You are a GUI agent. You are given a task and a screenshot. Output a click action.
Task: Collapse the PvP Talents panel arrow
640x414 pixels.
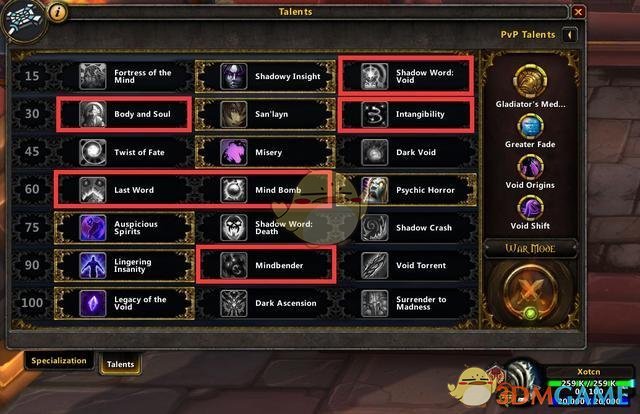[570, 35]
